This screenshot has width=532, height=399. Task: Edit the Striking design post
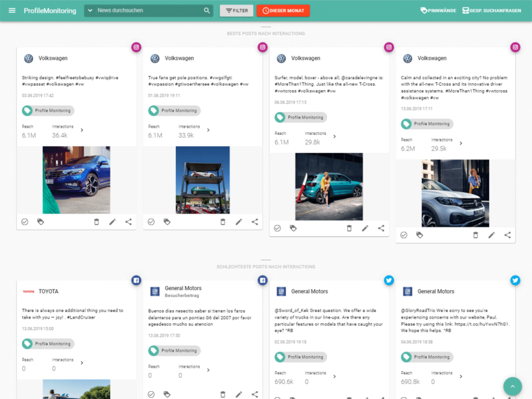[x=112, y=222]
